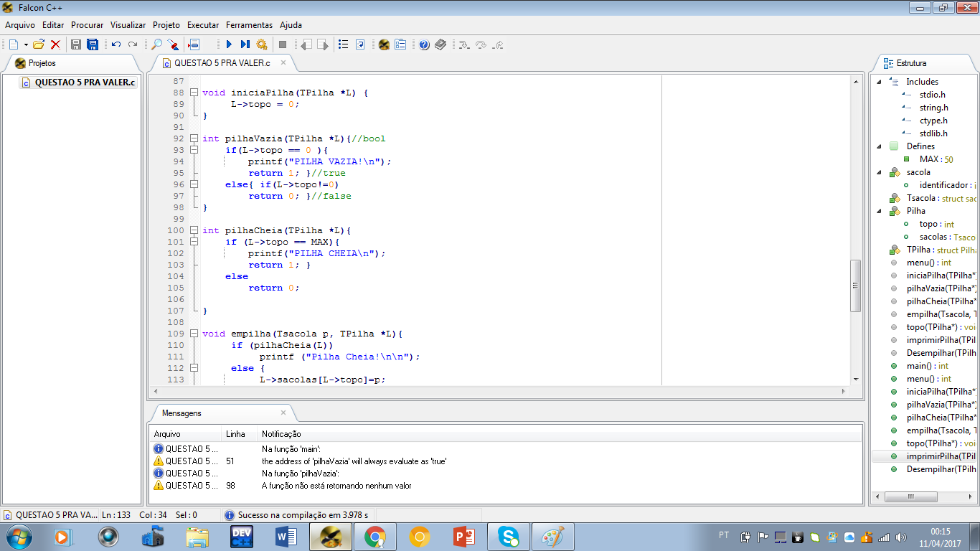
Task: Click the Run play icon
Action: 229,44
